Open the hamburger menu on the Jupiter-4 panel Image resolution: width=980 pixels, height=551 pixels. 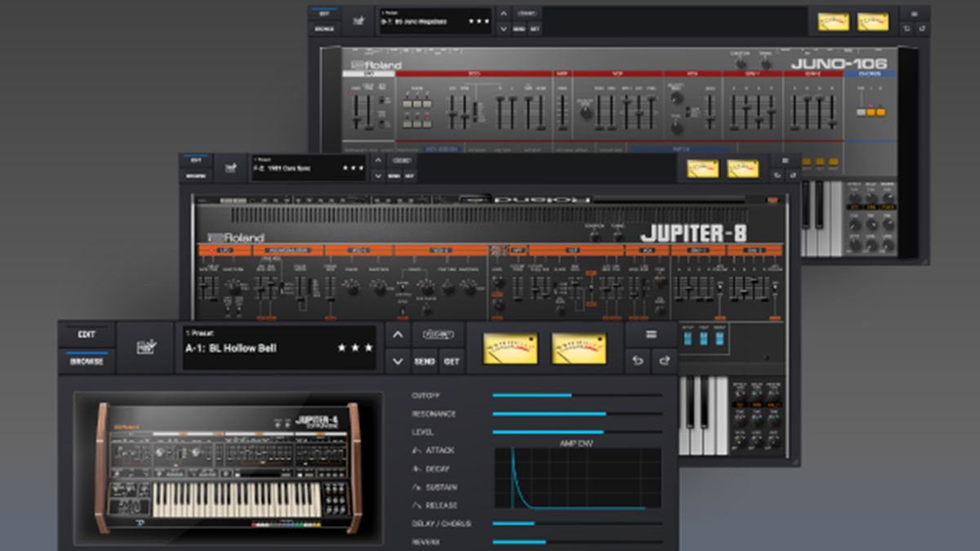tap(651, 333)
